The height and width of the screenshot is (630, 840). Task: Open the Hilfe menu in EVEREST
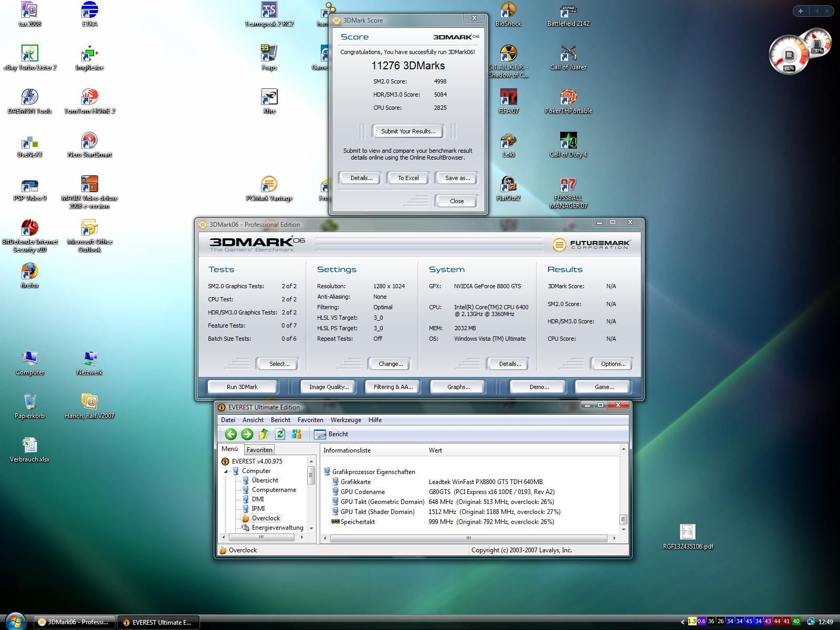point(375,420)
